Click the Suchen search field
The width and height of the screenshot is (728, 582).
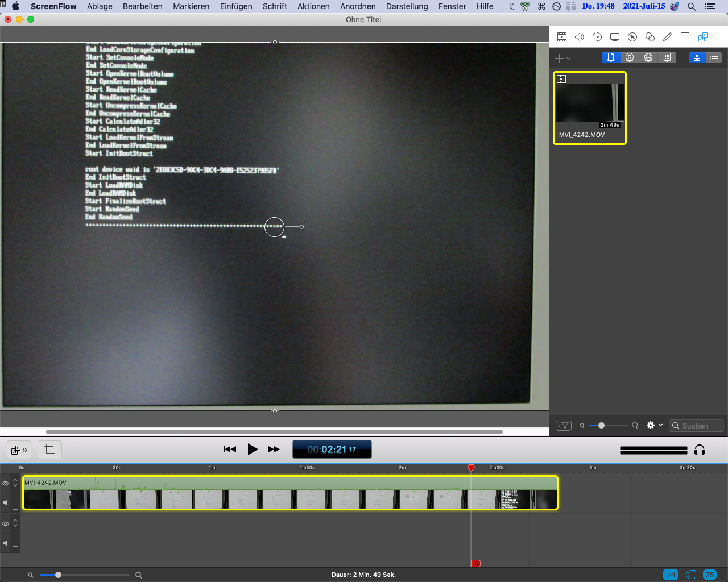[x=696, y=426]
